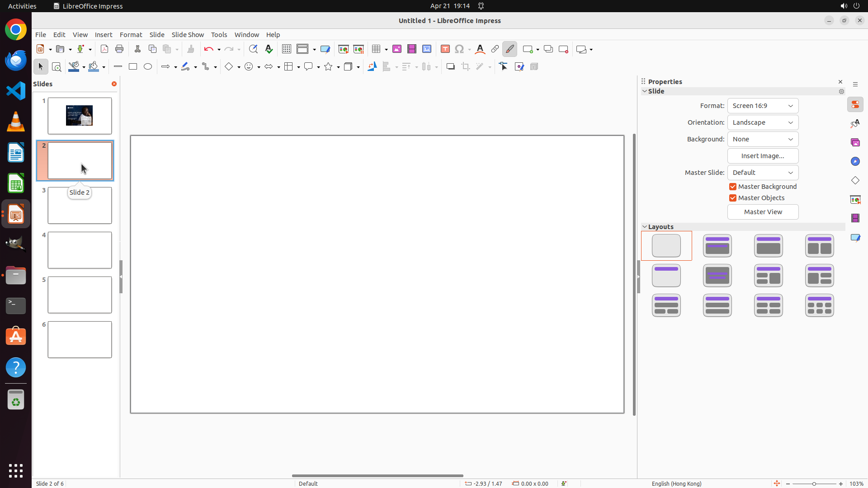Screen dimensions: 868x488
Task: Click the Toggle Shadow icon
Action: point(451,67)
